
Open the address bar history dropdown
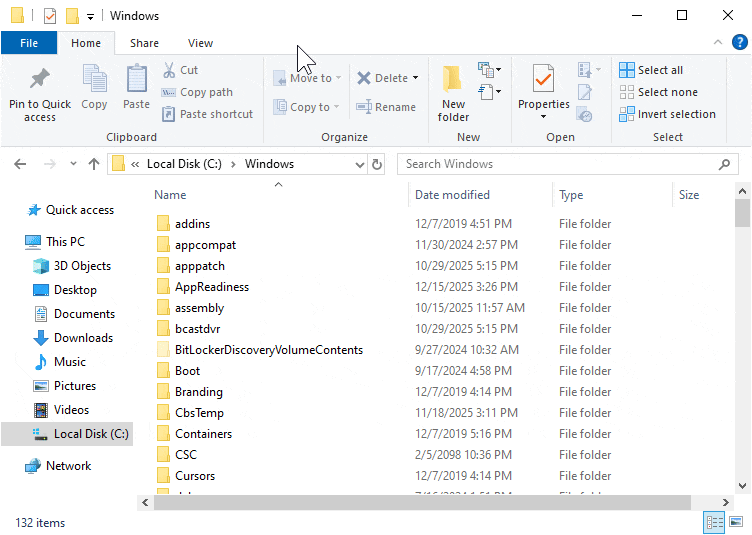pos(360,164)
